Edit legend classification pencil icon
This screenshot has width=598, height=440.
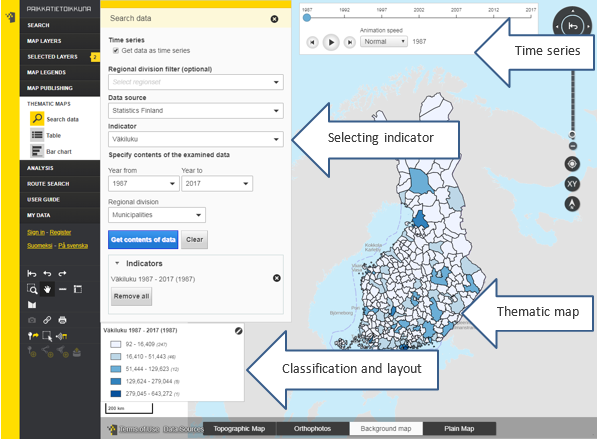[238, 331]
